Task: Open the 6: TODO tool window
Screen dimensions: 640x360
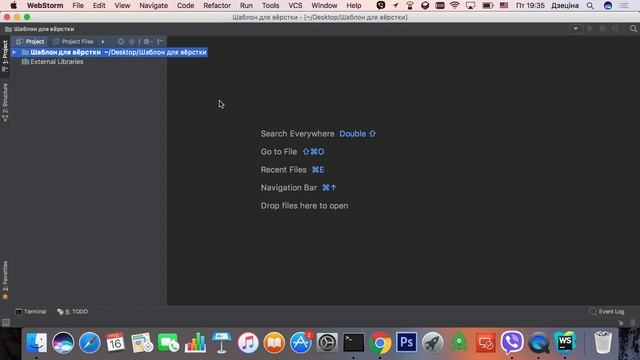Action: pos(72,311)
